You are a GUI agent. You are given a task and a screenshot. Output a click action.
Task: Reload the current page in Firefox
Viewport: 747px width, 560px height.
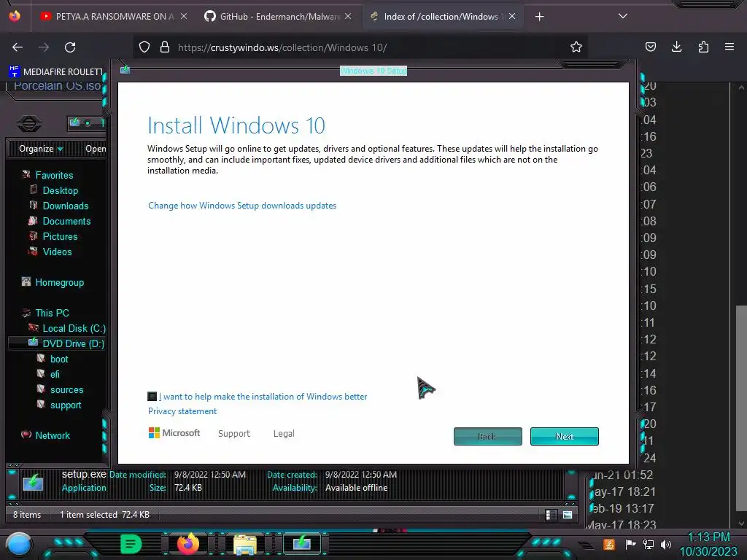pos(70,47)
